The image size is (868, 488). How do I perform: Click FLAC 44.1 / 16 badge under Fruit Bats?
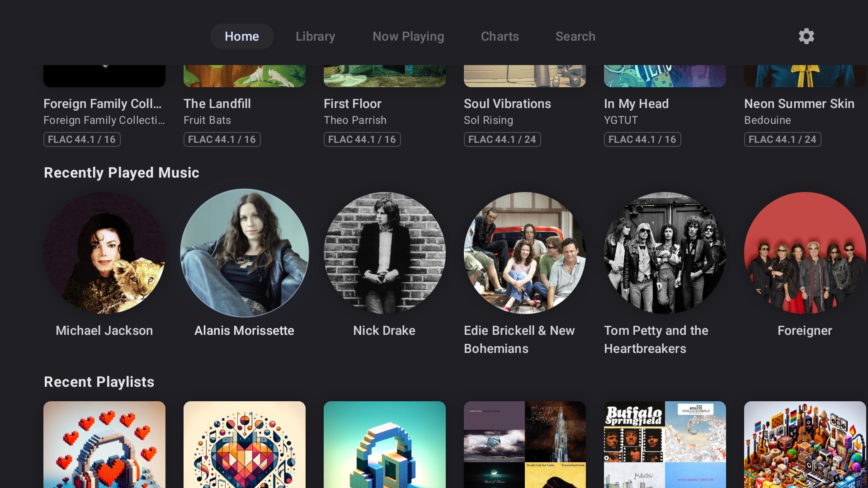(x=222, y=139)
